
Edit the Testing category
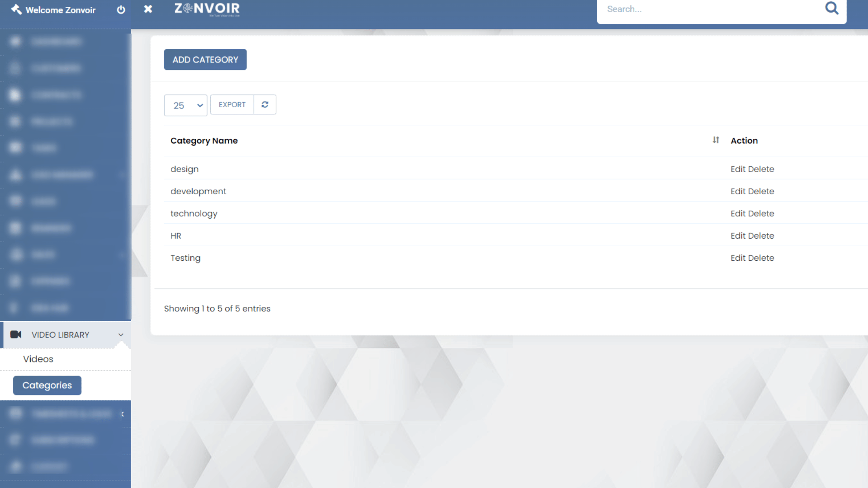[738, 258]
